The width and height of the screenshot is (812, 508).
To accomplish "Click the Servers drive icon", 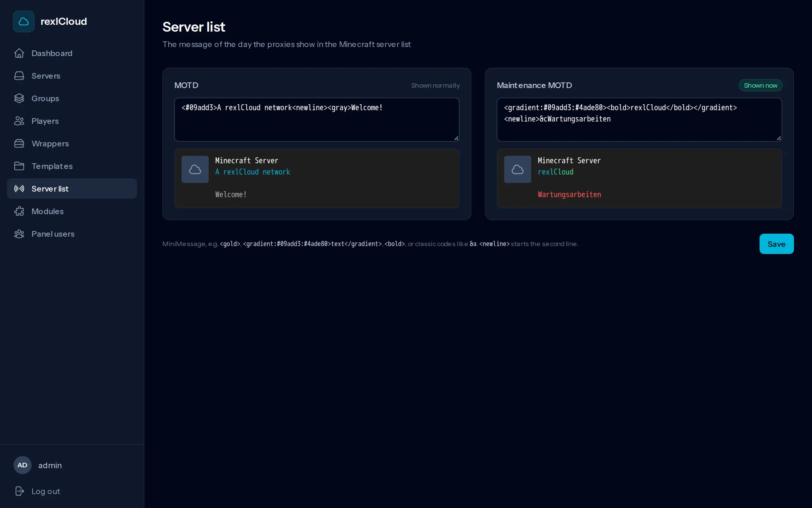I will click(x=19, y=76).
